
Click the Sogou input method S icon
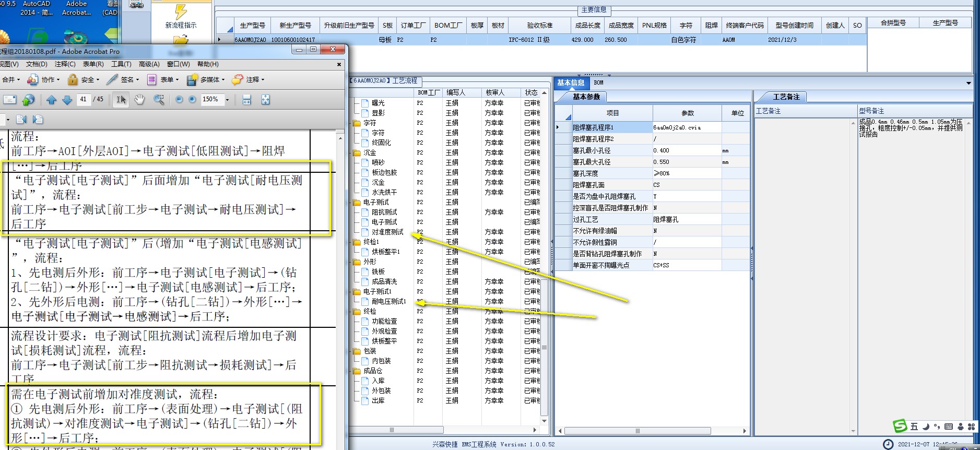click(900, 426)
